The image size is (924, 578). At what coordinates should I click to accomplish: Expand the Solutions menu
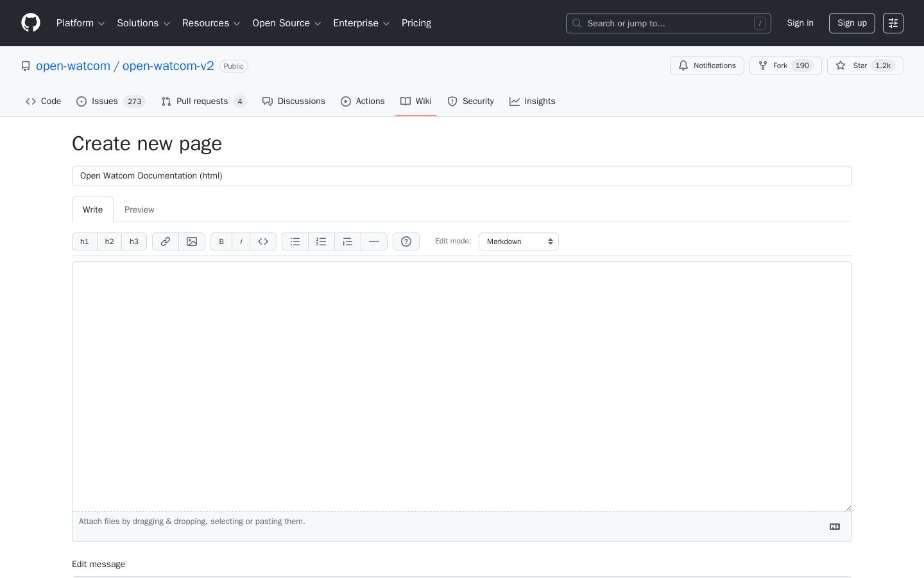coord(144,23)
